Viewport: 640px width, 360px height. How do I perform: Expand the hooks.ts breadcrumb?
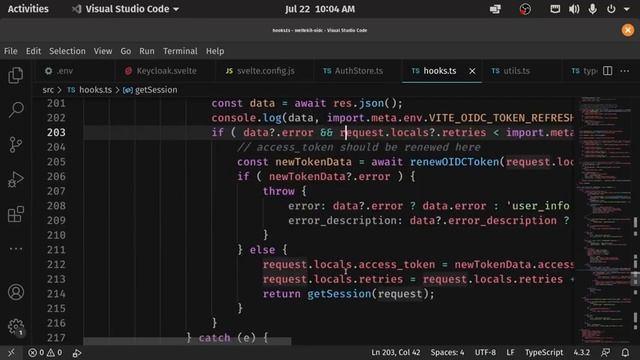click(x=89, y=90)
